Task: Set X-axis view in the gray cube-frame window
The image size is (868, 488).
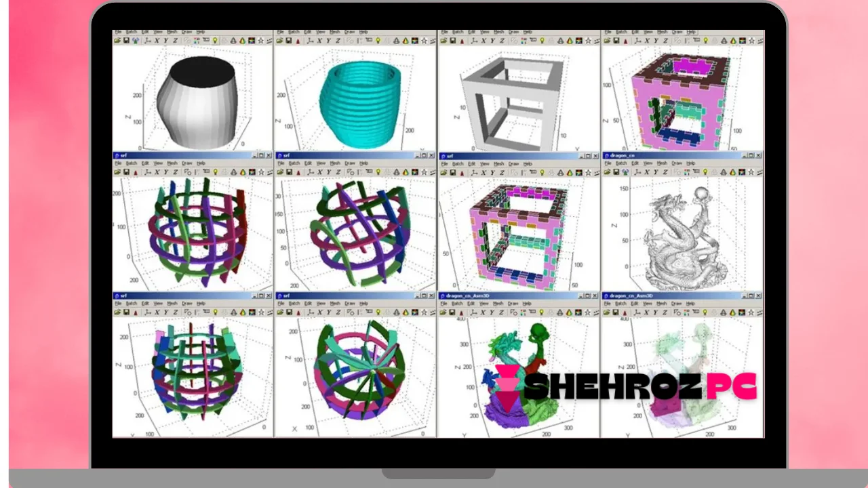Action: click(483, 41)
